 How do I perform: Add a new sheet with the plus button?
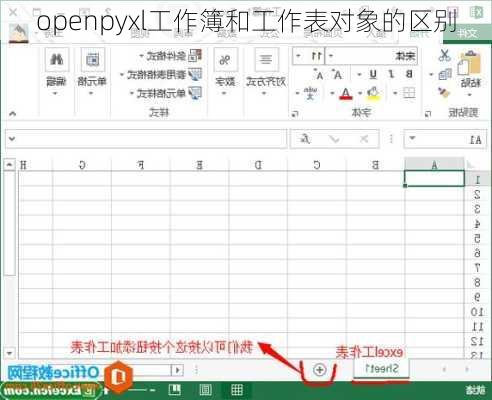(319, 369)
